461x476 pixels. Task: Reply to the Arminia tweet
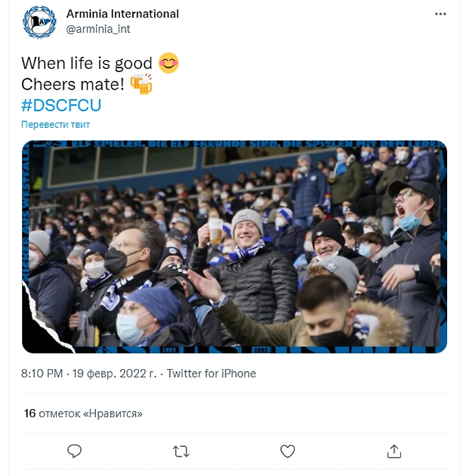[x=75, y=451]
